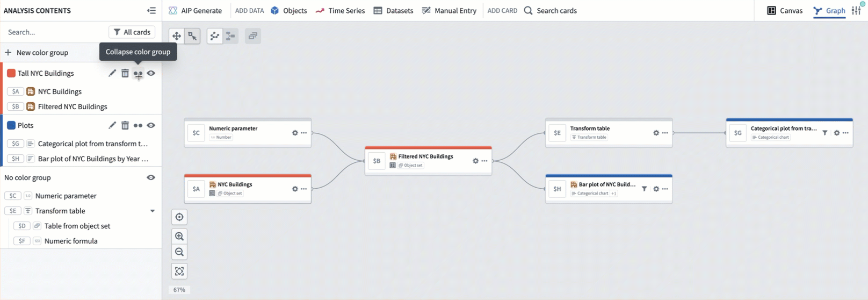The width and height of the screenshot is (868, 300).
Task: Switch to the Graph view
Action: pos(829,11)
